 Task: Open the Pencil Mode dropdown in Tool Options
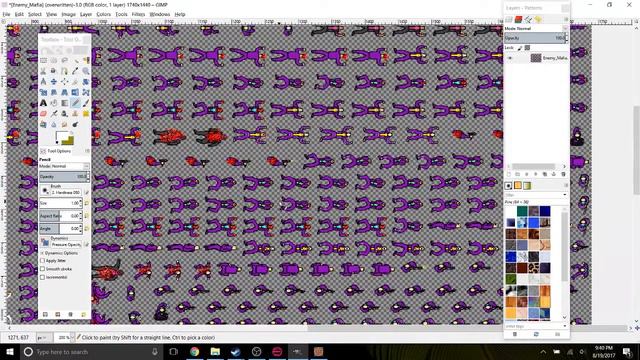(x=64, y=166)
